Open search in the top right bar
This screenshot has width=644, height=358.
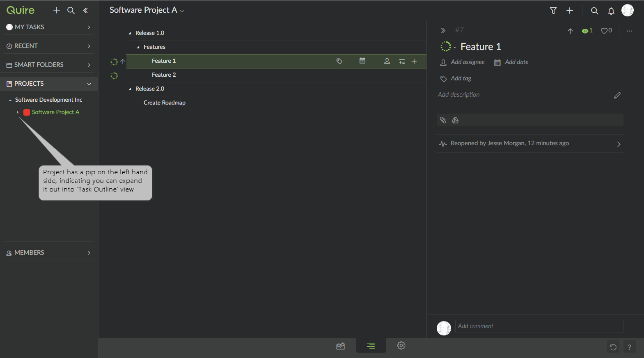pyautogui.click(x=594, y=11)
